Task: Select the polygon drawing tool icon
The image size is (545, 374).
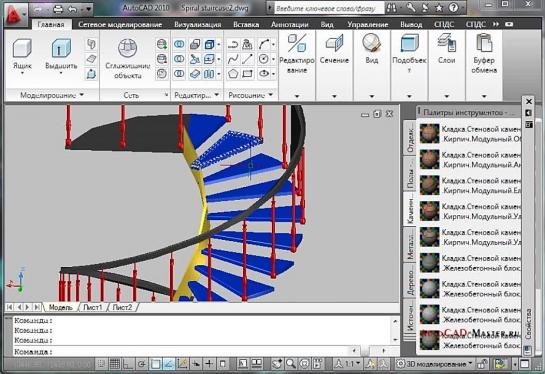Action: click(x=233, y=74)
